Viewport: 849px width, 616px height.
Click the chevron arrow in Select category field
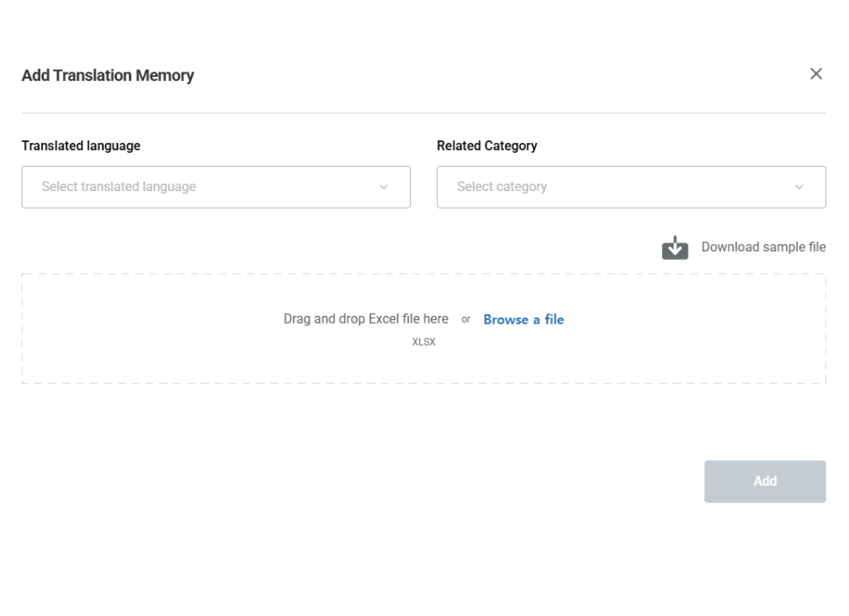(x=798, y=188)
